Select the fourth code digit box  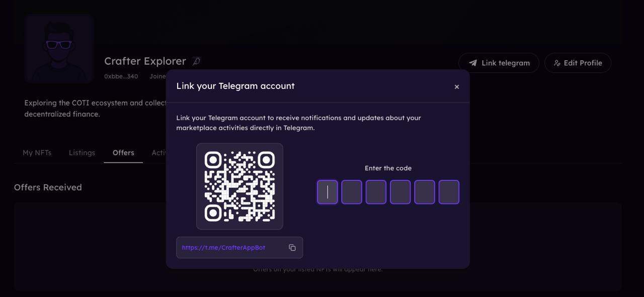(x=400, y=192)
